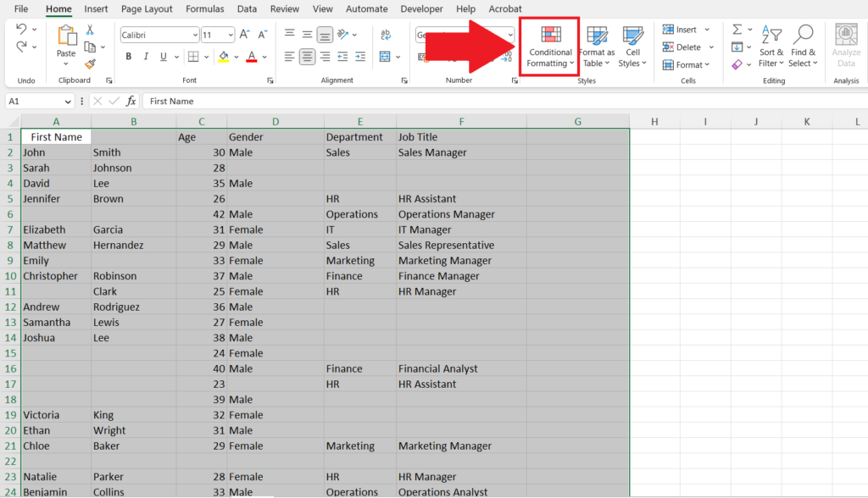Image resolution: width=868 pixels, height=498 pixels.
Task: Open Conditional Formatting menu
Action: click(x=549, y=47)
